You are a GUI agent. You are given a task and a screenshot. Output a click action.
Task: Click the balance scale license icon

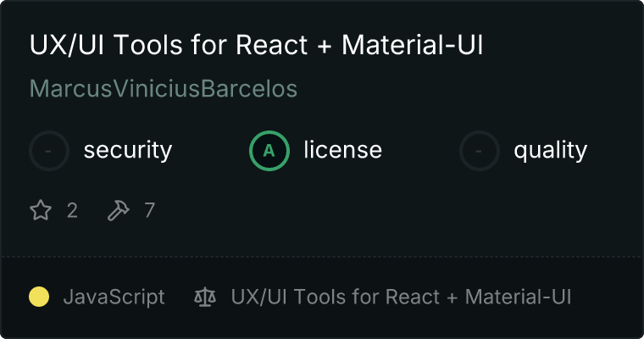click(x=205, y=297)
